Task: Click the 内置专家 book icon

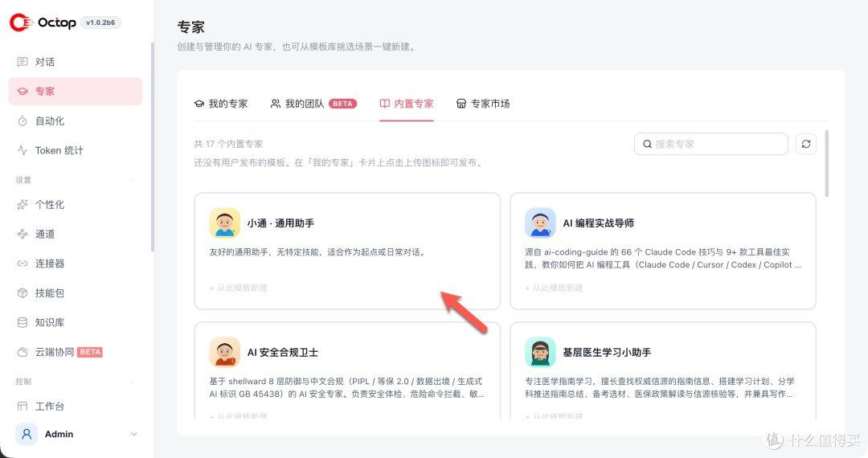Action: tap(385, 104)
